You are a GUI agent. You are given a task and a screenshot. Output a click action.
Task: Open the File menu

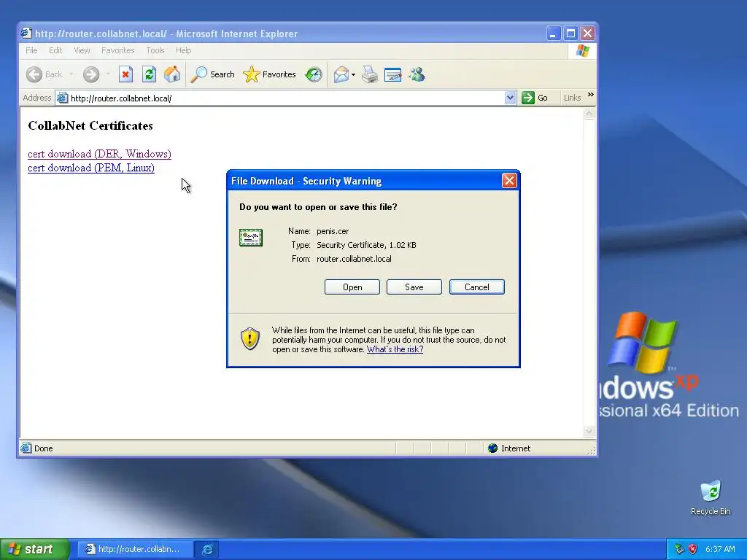tap(31, 50)
